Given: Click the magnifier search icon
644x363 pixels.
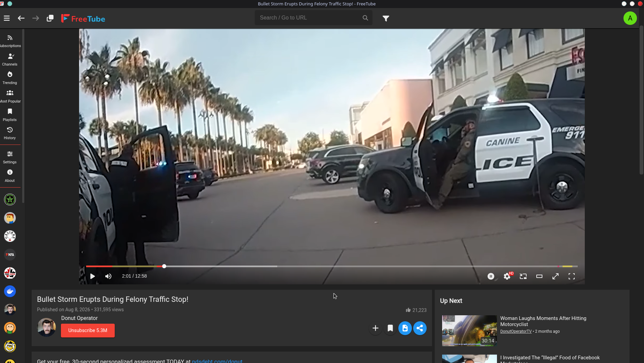Looking at the screenshot, I should [x=365, y=18].
